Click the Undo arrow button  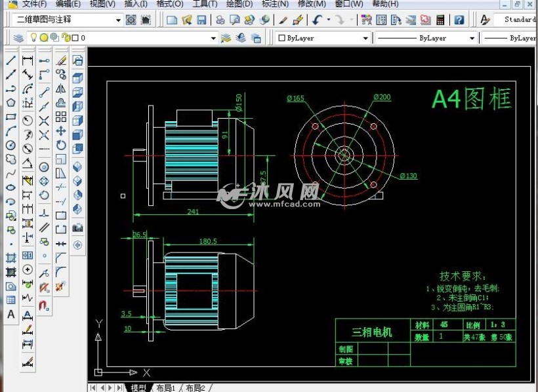[x=318, y=20]
